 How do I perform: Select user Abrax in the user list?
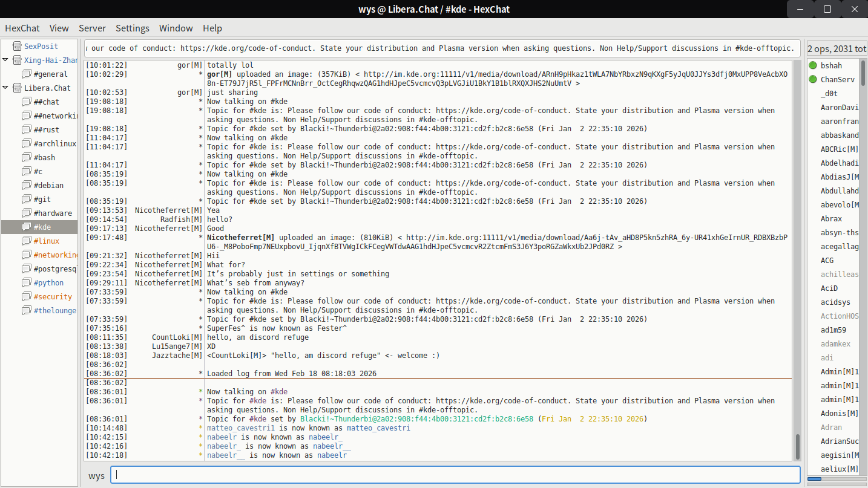(831, 218)
